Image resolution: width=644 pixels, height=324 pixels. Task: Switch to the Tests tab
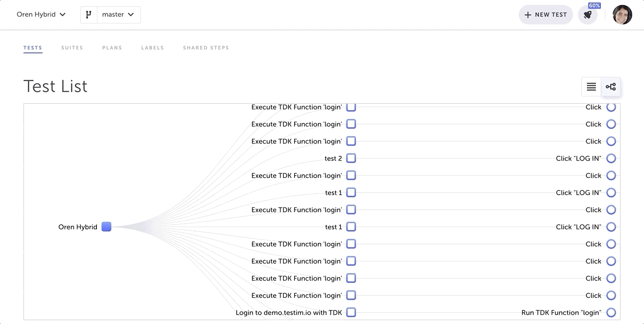coord(33,48)
